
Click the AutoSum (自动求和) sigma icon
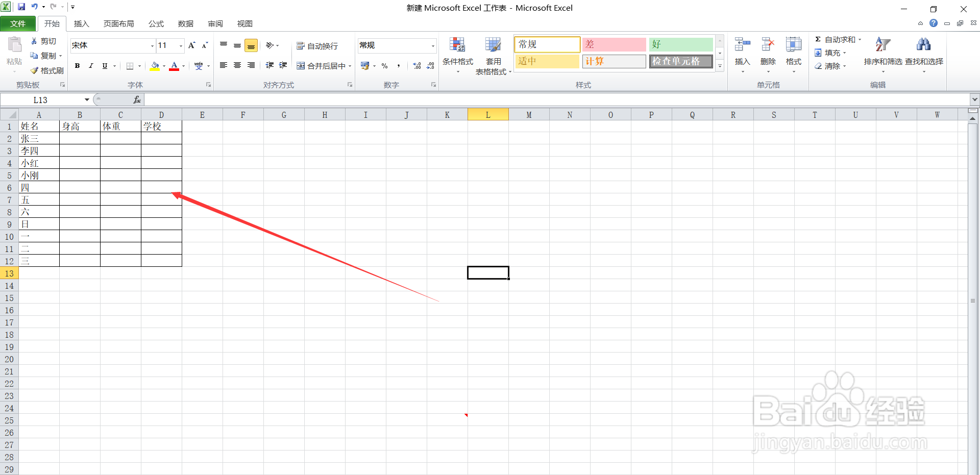[818, 39]
